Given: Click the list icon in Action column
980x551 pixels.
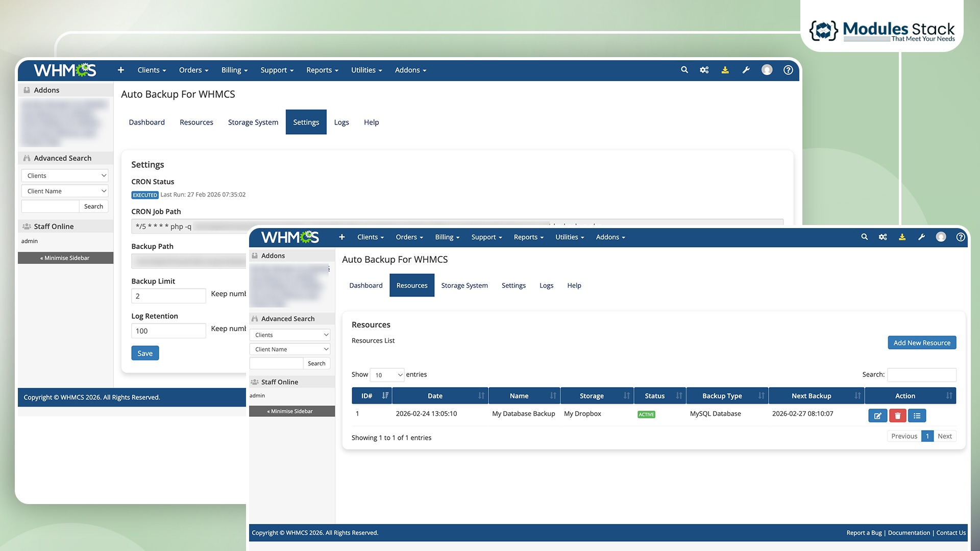Looking at the screenshot, I should (x=917, y=416).
